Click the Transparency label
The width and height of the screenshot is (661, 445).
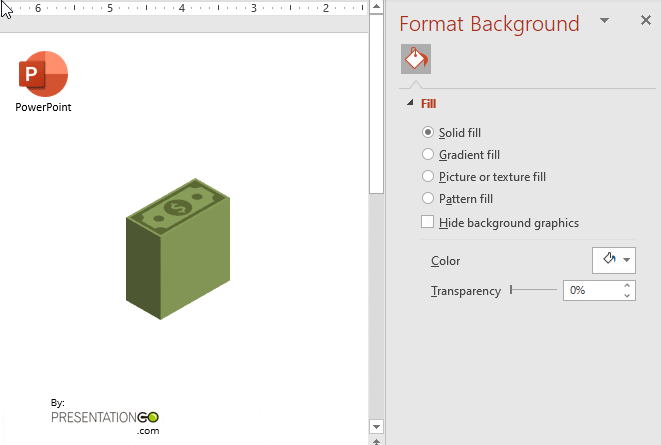[466, 291]
